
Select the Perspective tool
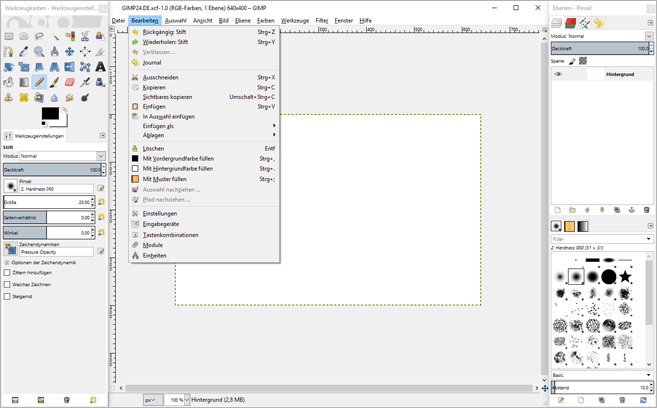click(x=54, y=67)
